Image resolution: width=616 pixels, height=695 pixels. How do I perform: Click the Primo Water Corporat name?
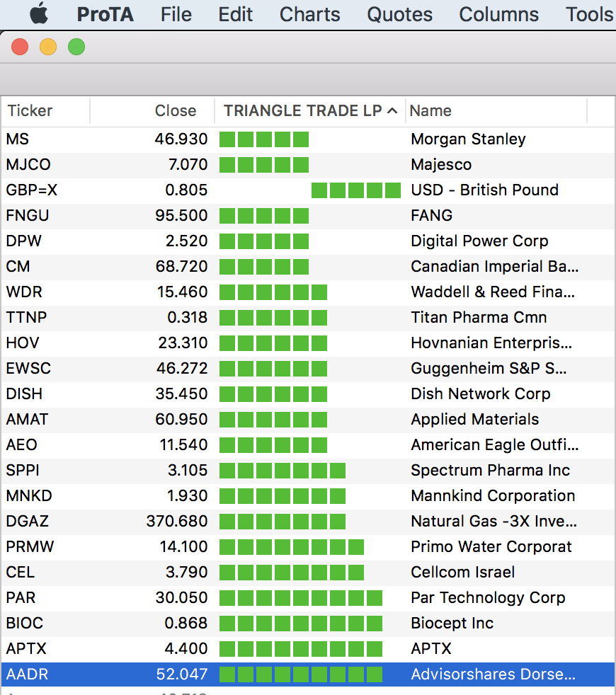point(491,547)
